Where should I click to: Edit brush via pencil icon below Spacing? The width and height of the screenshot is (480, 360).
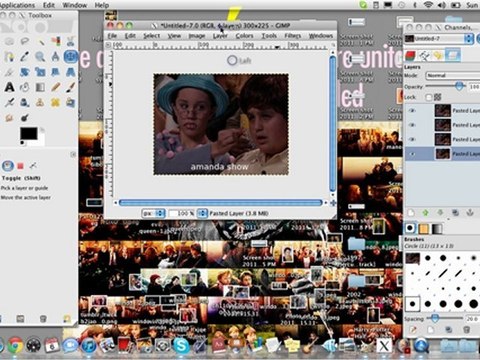click(413, 330)
